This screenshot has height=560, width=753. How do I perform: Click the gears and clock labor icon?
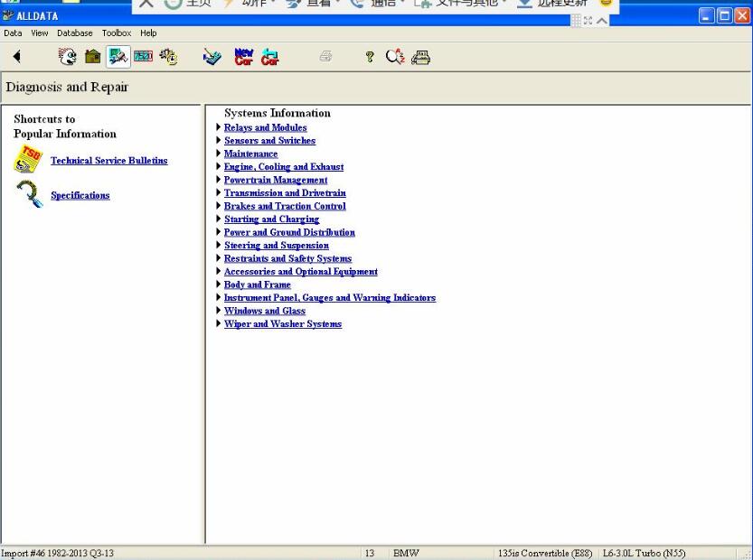168,57
